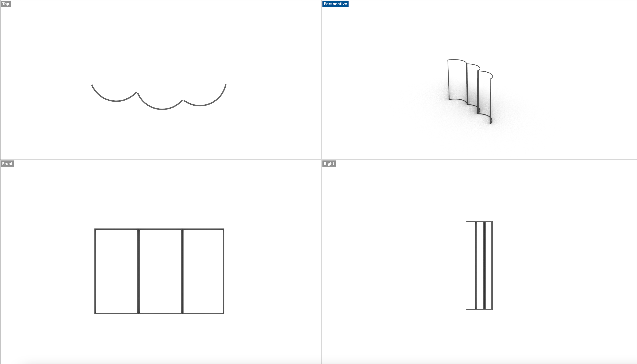Screen dimensions: 637x364
Task: Select divider between middle and right Front panels
Action: click(182, 271)
